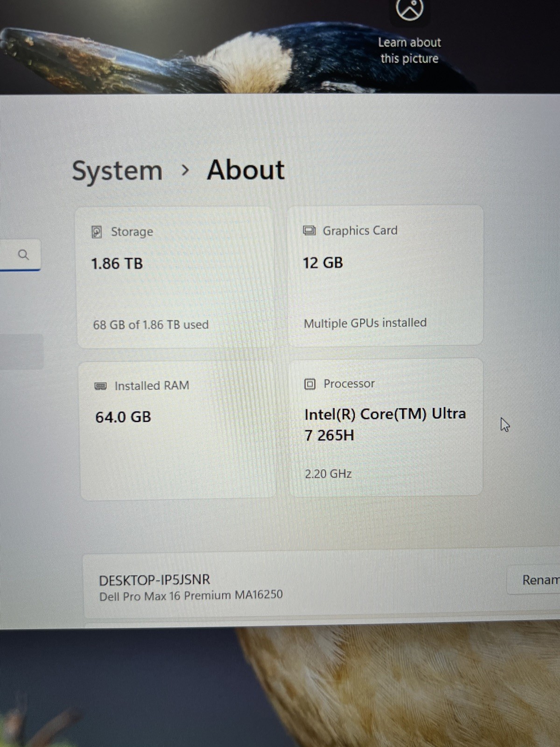Click 'Dell Pro Max 16 Premium MA16250' text

[191, 596]
